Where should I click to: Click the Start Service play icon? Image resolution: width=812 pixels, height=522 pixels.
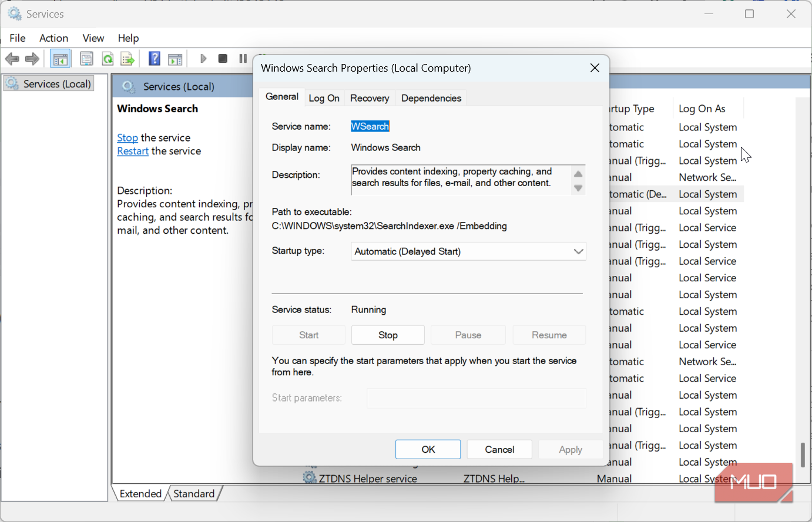(203, 59)
